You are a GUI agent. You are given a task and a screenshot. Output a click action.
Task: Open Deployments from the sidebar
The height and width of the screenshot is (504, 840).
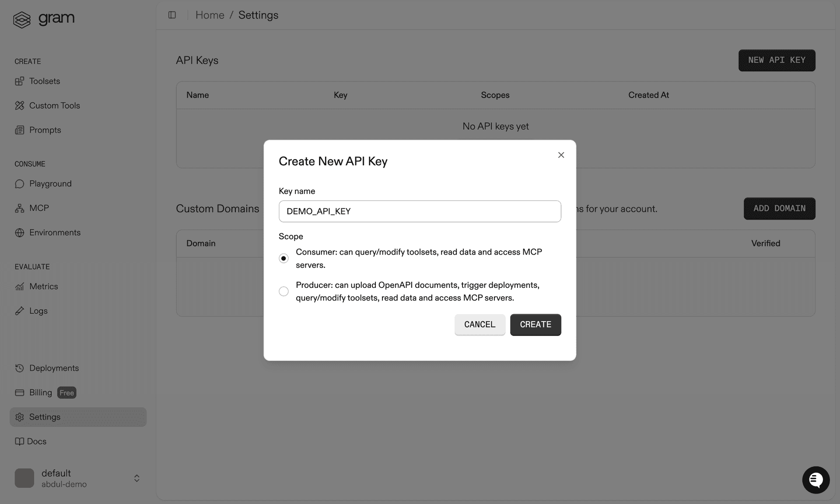(x=54, y=368)
